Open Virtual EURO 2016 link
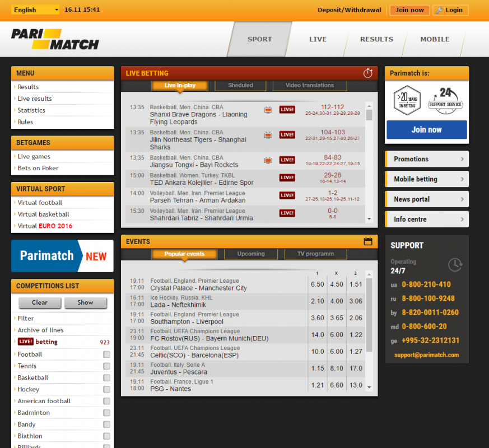The image size is (489, 448). click(x=45, y=226)
